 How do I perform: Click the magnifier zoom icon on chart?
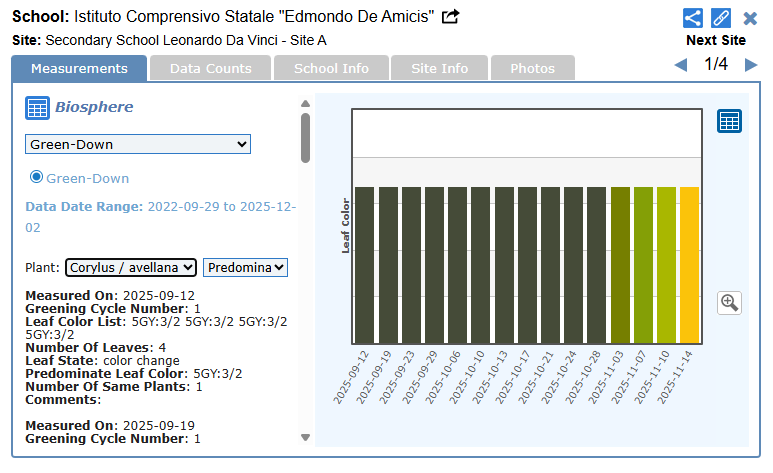click(729, 303)
